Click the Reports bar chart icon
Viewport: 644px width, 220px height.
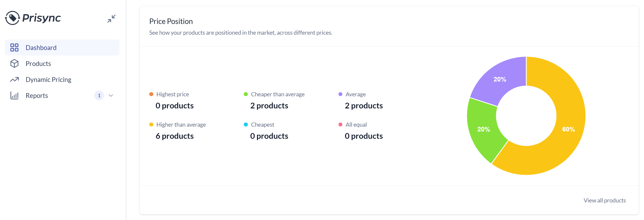pos(14,96)
